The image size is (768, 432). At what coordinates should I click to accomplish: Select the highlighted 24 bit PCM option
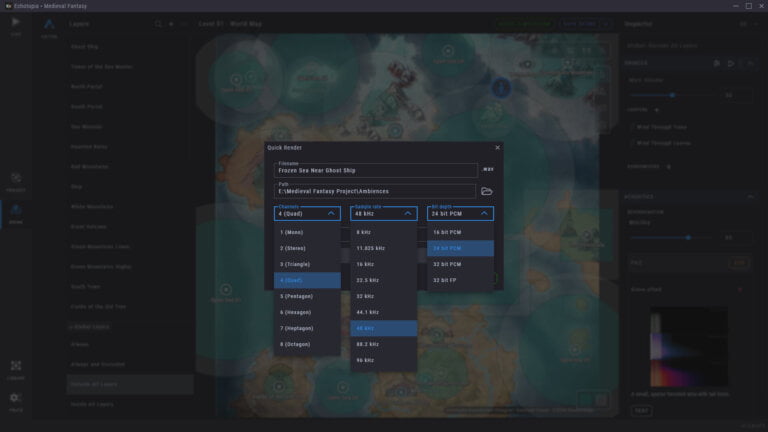click(x=460, y=248)
